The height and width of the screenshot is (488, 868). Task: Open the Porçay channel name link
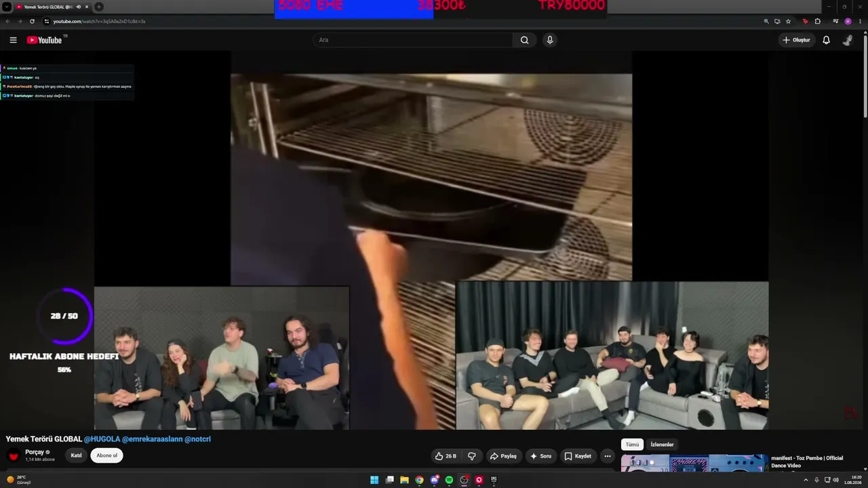pyautogui.click(x=35, y=452)
